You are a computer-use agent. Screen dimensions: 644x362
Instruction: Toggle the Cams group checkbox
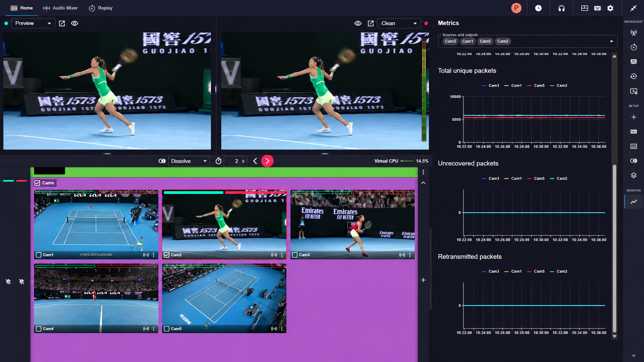point(37,183)
